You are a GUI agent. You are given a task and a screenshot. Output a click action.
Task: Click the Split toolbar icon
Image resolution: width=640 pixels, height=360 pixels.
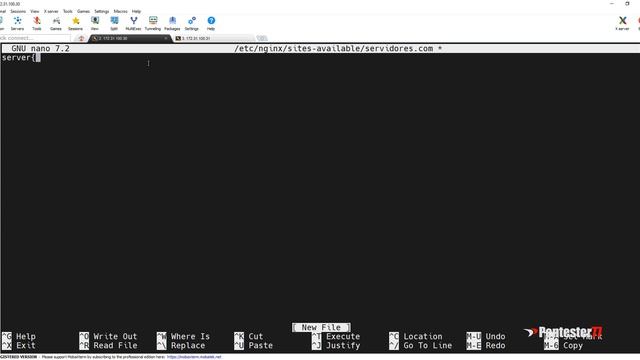coord(114,23)
